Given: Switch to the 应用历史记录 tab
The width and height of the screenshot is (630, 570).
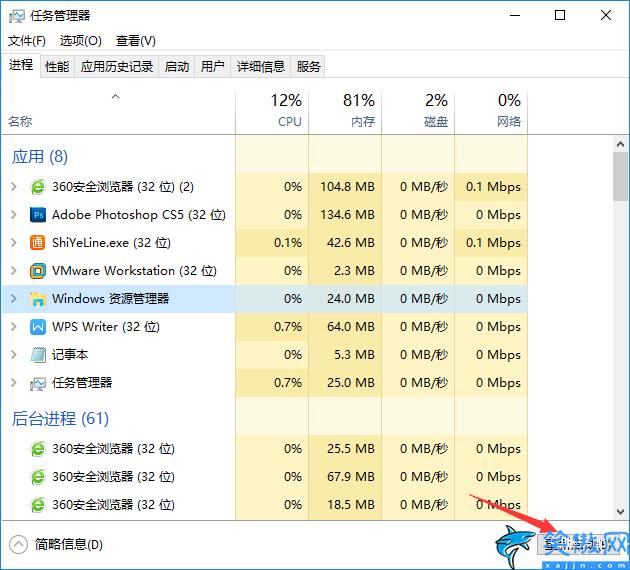Looking at the screenshot, I should [117, 66].
